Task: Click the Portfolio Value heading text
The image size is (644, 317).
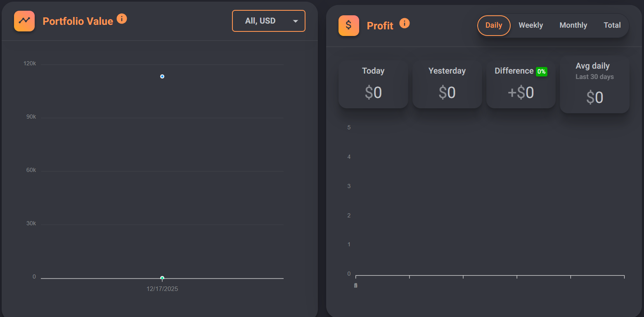Action: point(78,21)
